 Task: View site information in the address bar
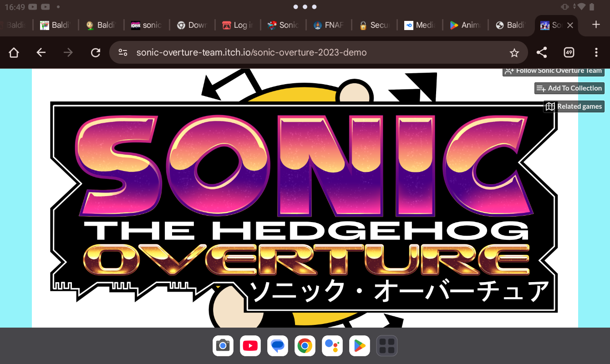coord(122,53)
